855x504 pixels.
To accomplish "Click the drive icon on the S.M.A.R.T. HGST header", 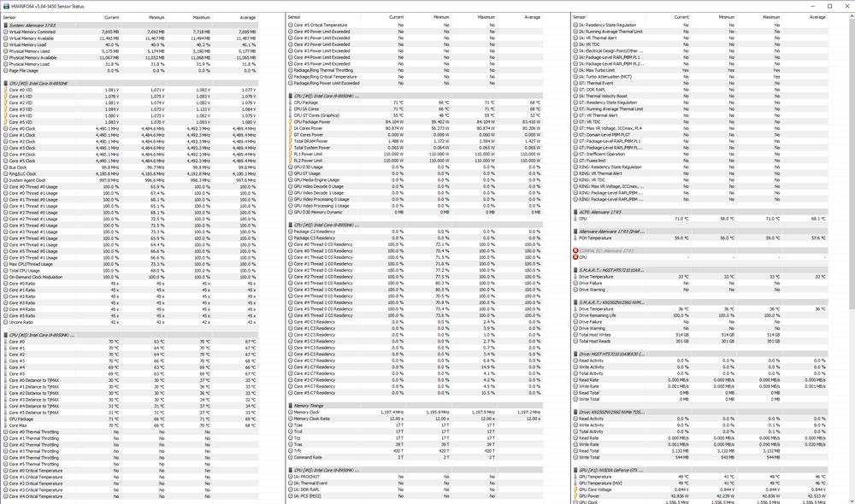I will point(575,269).
